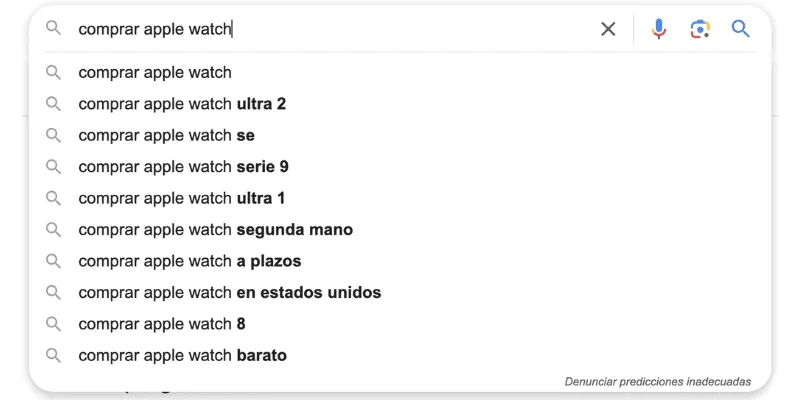Start voice search with microphone icon
Image resolution: width=800 pixels, height=400 pixels.
coord(658,29)
